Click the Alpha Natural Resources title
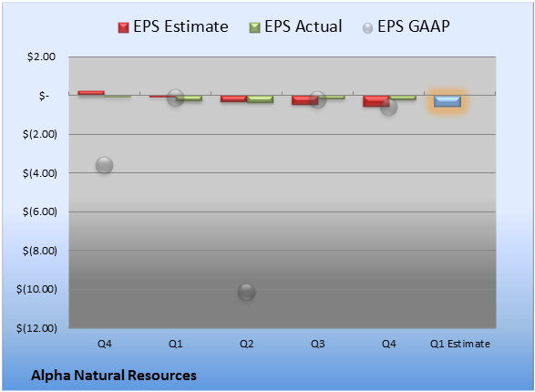The width and height of the screenshot is (535, 392). click(114, 376)
